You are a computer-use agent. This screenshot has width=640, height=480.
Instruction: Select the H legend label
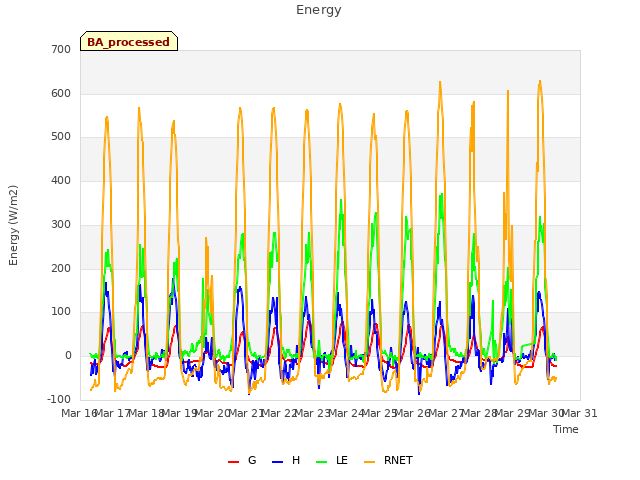pyautogui.click(x=296, y=460)
